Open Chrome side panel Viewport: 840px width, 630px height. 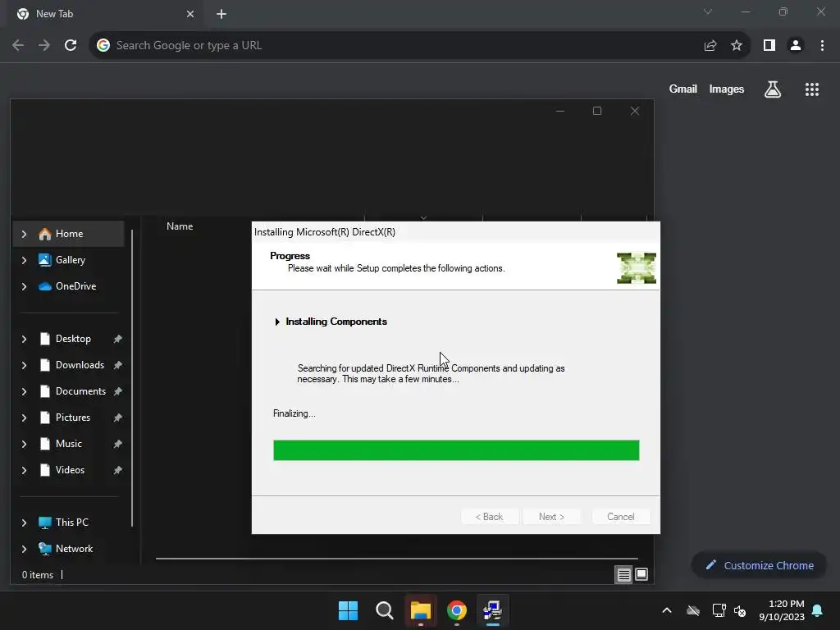769,45
